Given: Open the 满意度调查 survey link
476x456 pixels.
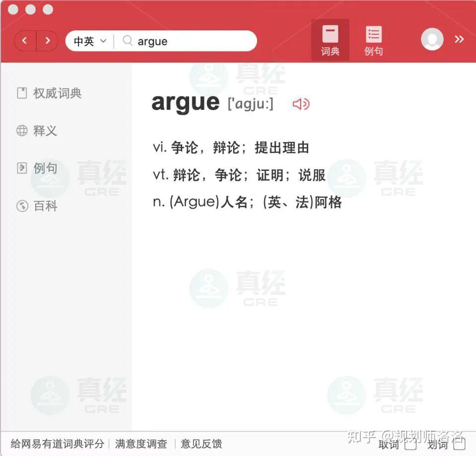Looking at the screenshot, I should [141, 445].
